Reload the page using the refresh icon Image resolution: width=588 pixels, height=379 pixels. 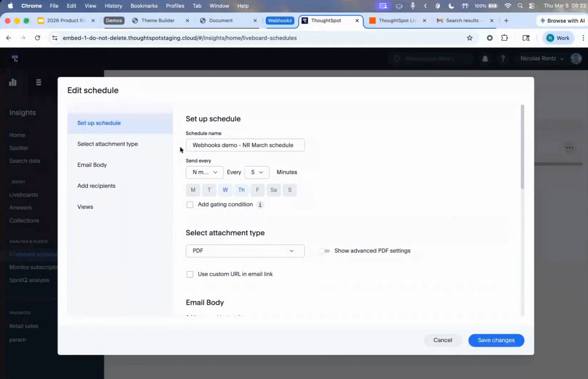(37, 38)
